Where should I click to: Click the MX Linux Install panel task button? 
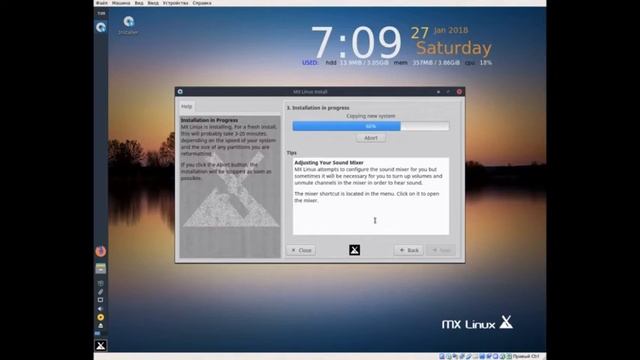101,27
